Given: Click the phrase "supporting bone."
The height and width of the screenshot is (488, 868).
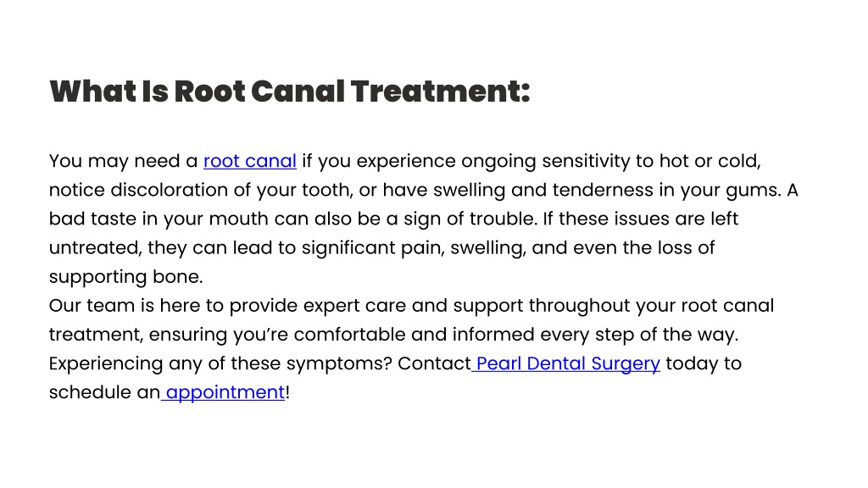Looking at the screenshot, I should [126, 277].
